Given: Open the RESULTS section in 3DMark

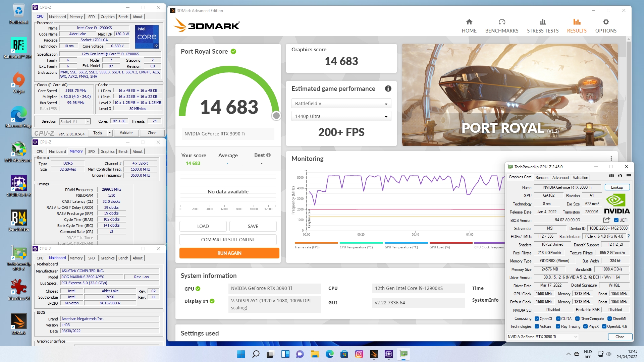Looking at the screenshot, I should pyautogui.click(x=577, y=26).
